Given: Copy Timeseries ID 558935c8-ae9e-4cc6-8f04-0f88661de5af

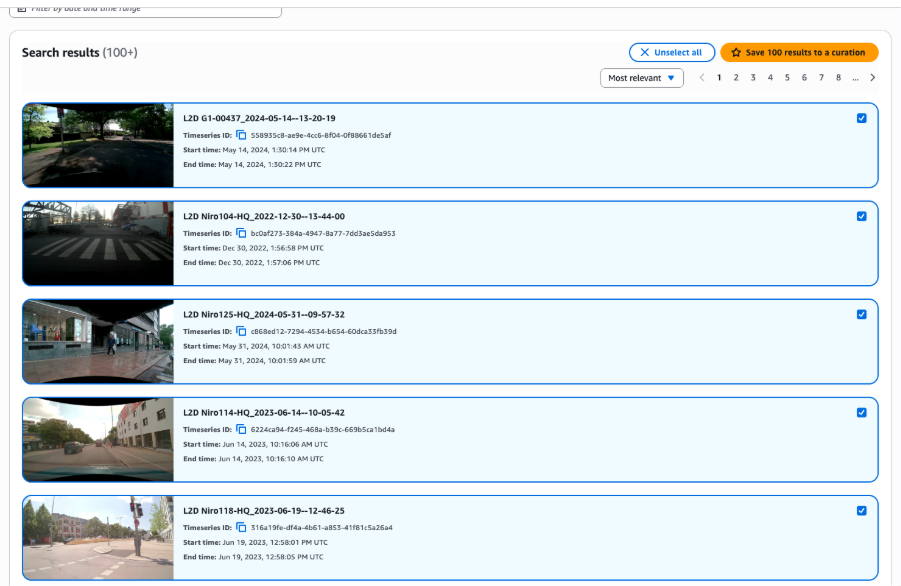Looking at the screenshot, I should tap(241, 135).
